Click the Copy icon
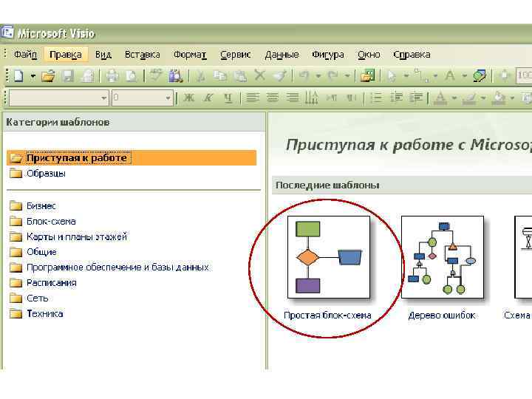This screenshot has height=399, width=532. coord(220,76)
